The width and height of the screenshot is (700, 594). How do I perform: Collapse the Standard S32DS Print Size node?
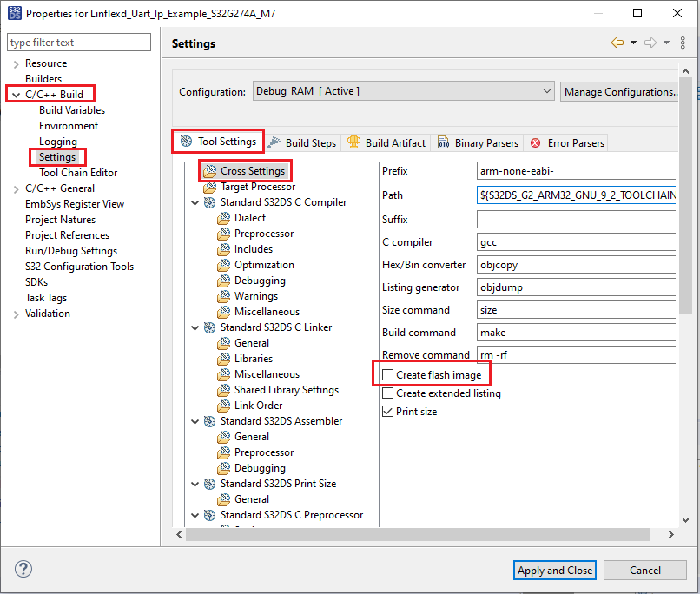[x=195, y=485]
